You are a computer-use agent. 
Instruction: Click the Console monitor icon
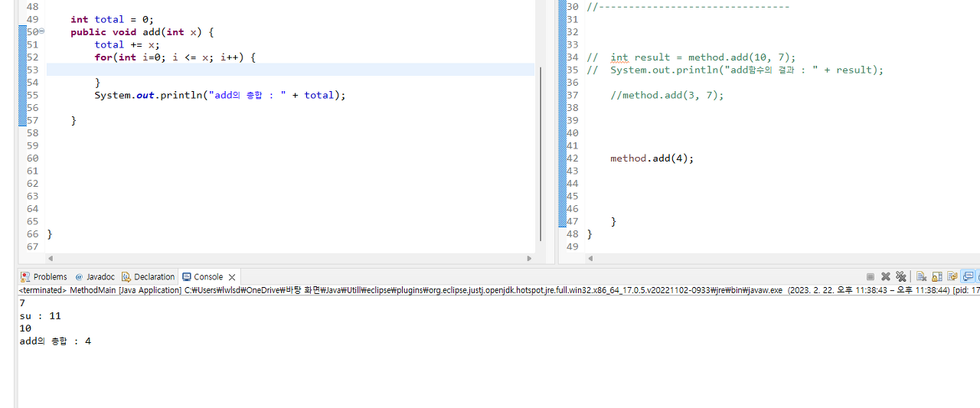coord(186,276)
